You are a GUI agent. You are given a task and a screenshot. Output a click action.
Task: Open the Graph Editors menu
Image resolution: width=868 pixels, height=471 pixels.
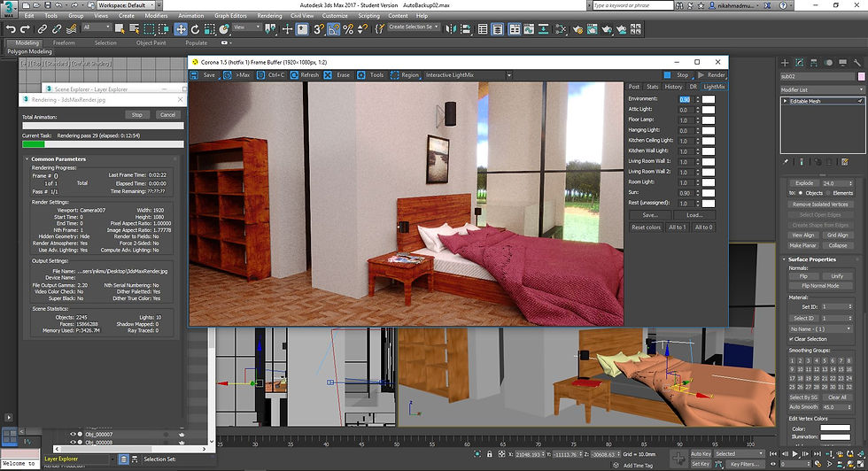(230, 16)
